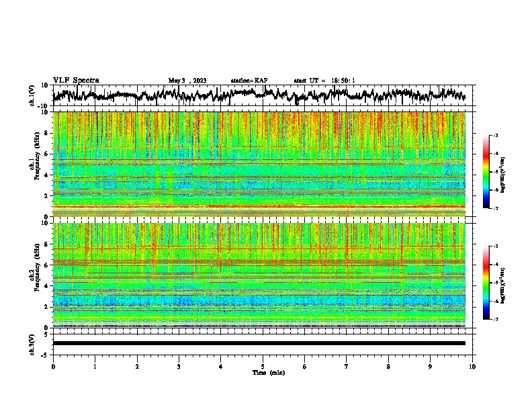
Task: Click the ch.1 spectrogram panel
Action: pos(259,164)
